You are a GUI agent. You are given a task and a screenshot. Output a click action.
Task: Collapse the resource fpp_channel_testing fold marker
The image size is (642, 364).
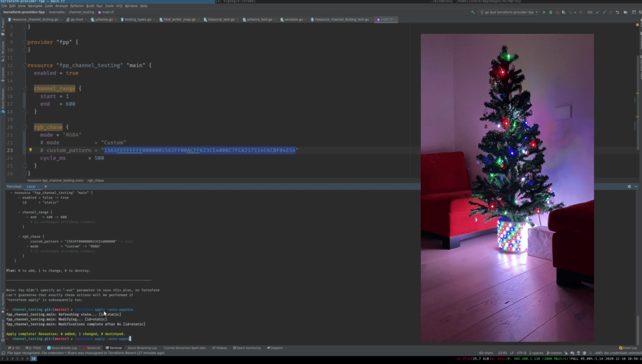point(25,66)
